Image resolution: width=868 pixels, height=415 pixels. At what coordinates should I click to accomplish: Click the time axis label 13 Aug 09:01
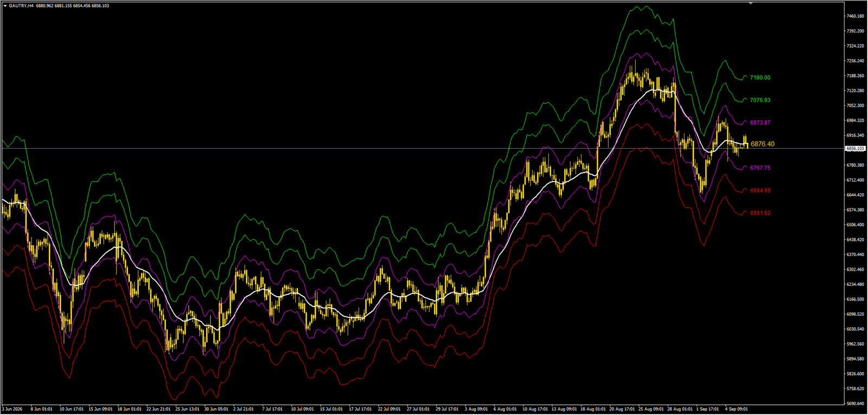click(x=564, y=409)
